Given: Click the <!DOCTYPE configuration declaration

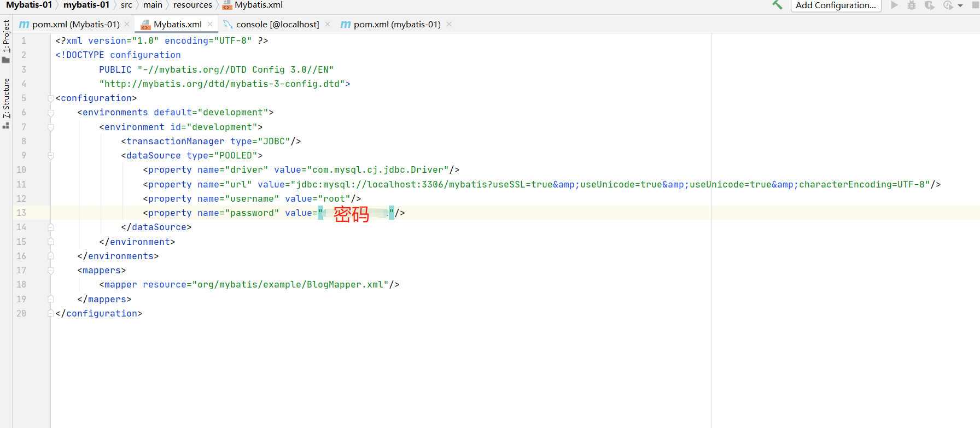Looking at the screenshot, I should click(118, 55).
